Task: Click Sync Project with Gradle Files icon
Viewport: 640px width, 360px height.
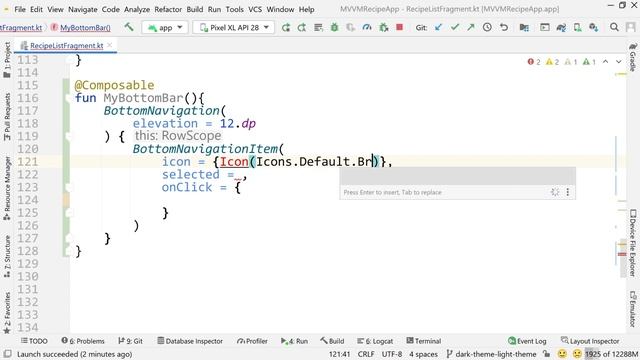Action: 561,27
